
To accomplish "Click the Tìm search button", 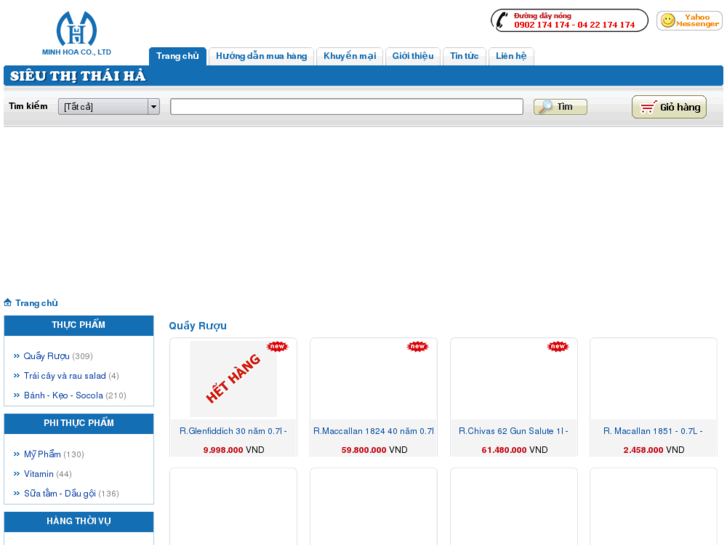I will click(x=560, y=107).
